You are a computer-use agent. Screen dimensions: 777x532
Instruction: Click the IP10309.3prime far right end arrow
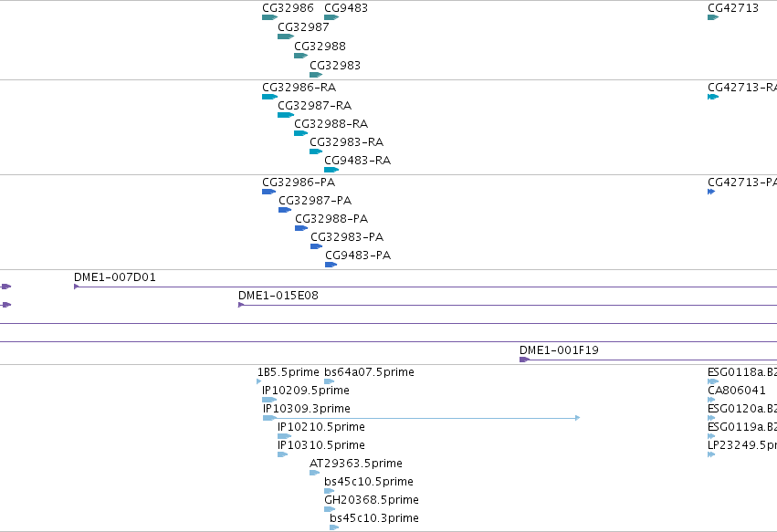(x=577, y=418)
